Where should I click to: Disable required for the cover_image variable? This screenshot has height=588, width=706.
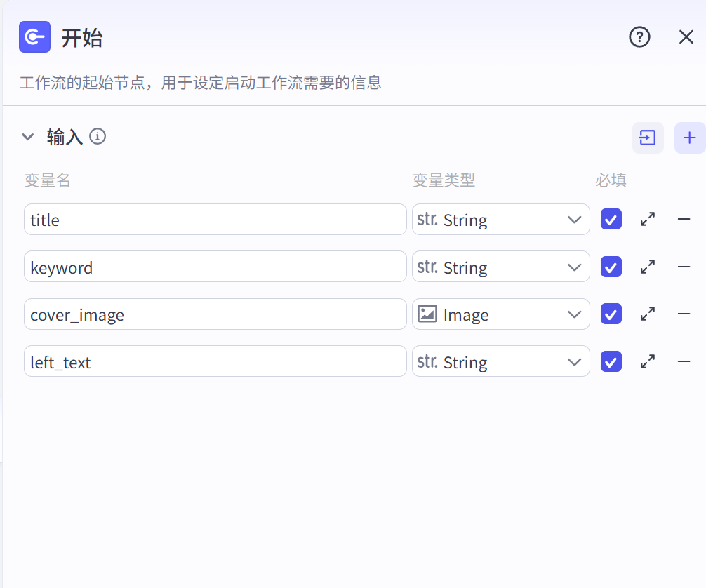coord(611,314)
